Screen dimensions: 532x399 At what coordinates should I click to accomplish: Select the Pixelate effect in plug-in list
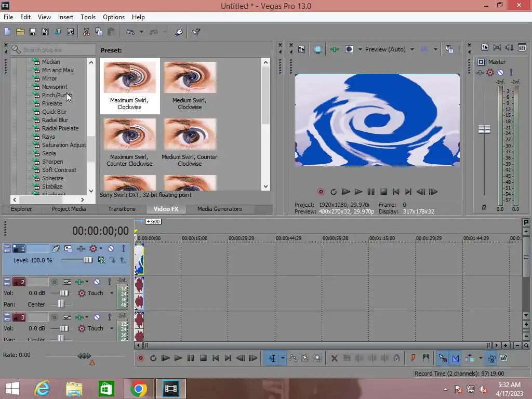[x=51, y=103]
